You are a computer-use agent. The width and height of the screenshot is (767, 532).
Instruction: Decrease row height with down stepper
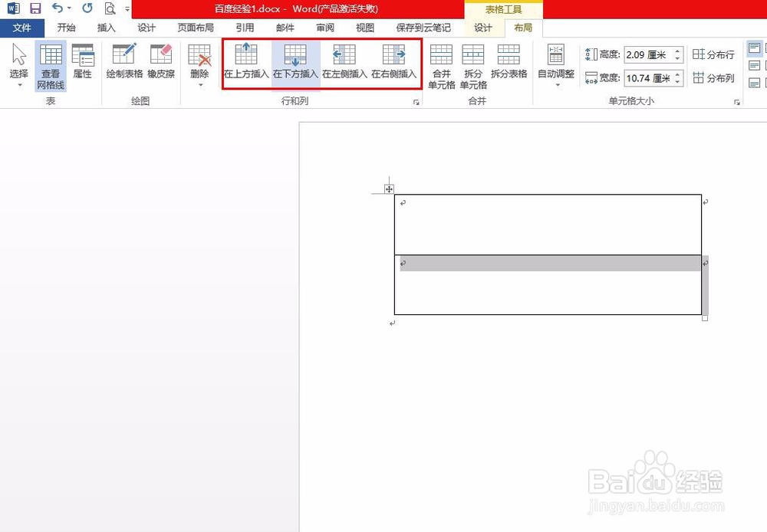[x=677, y=59]
